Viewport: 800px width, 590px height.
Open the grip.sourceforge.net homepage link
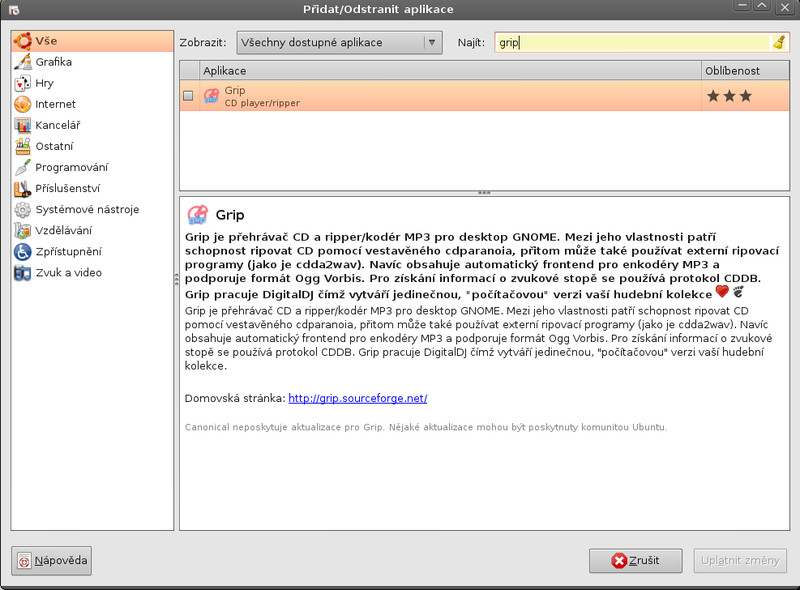coord(358,398)
